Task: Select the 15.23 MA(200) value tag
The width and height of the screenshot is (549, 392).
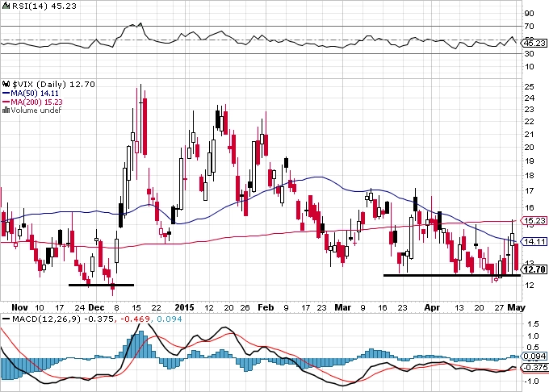Action: point(534,221)
